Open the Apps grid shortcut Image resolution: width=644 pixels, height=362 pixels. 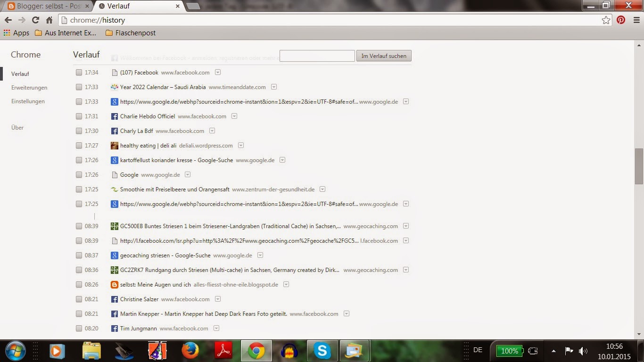[17, 33]
